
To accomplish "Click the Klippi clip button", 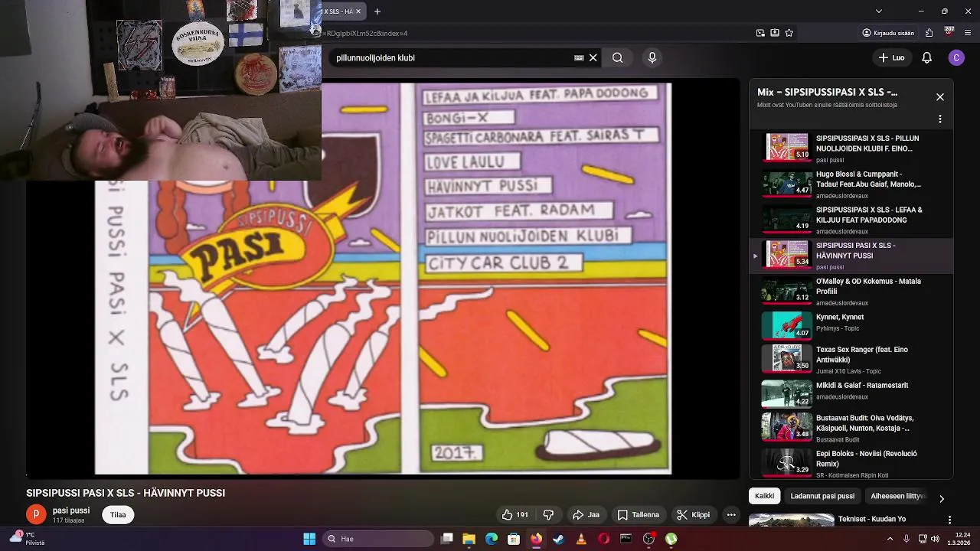I will (693, 515).
